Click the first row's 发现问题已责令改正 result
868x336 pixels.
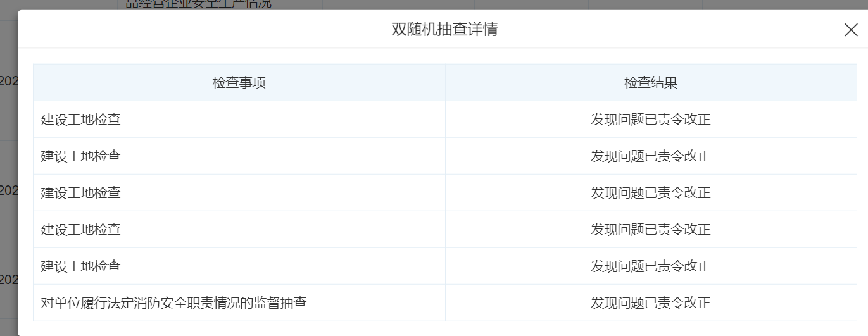[x=651, y=119]
